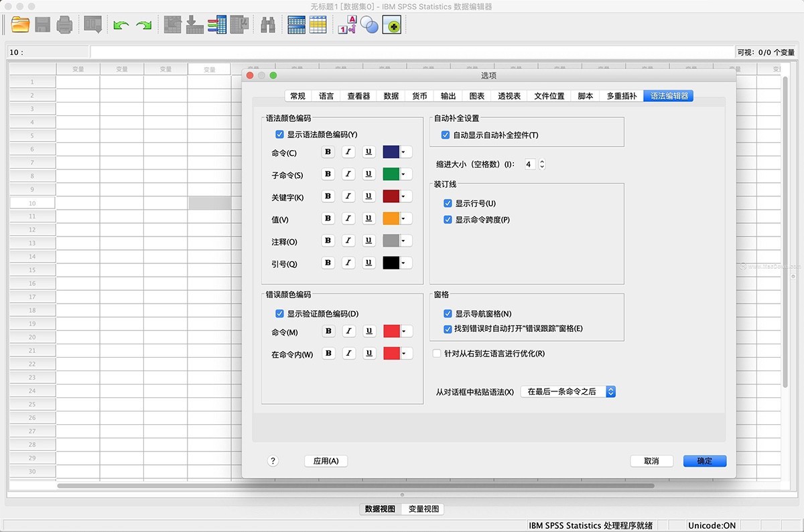This screenshot has width=804, height=532.
Task: Switch to the 常规 tab
Action: (297, 95)
